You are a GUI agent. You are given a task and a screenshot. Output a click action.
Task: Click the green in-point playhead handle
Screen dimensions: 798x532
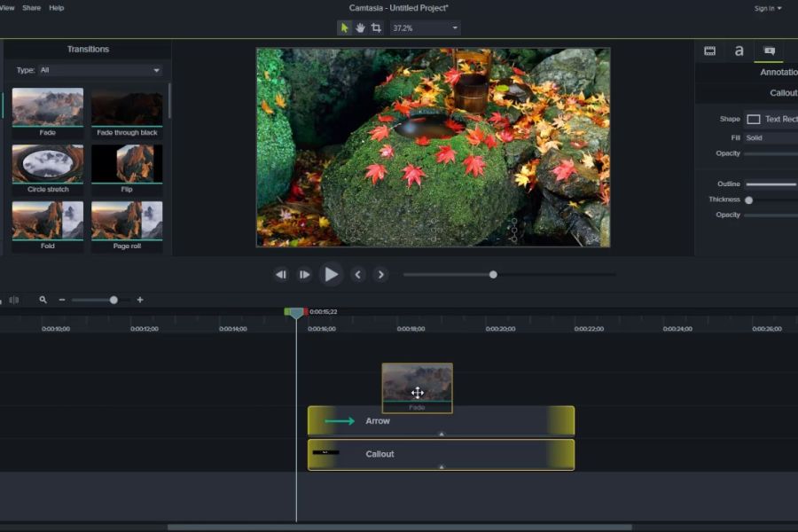(287, 311)
